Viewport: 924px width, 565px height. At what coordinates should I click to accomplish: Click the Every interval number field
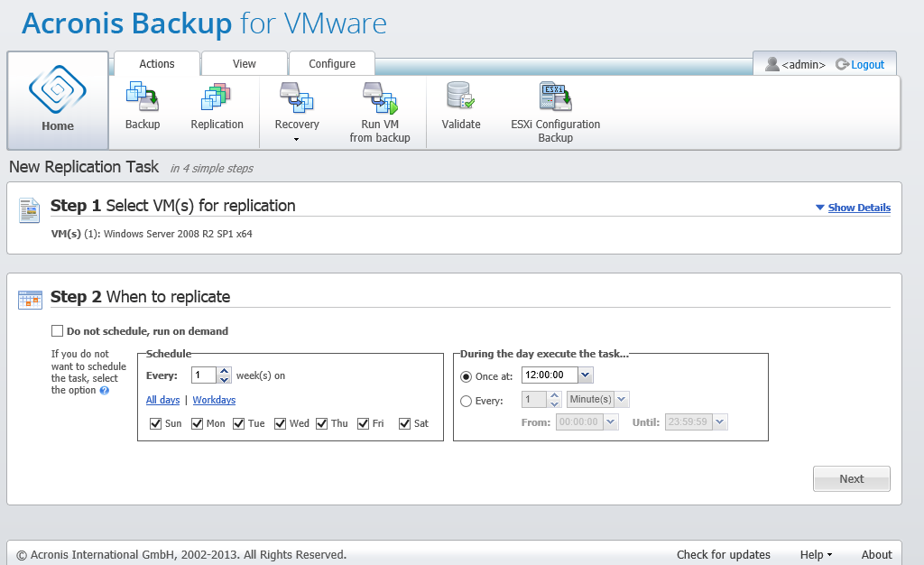pos(535,400)
